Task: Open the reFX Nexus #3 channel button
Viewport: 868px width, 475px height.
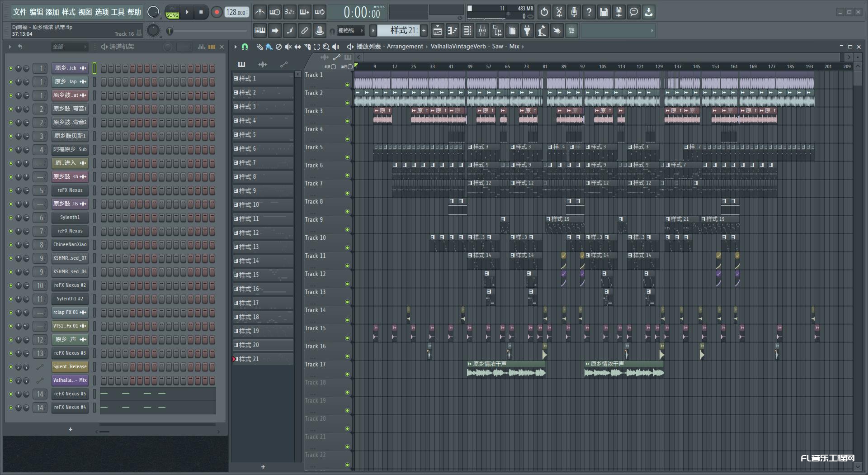Action: [70, 353]
